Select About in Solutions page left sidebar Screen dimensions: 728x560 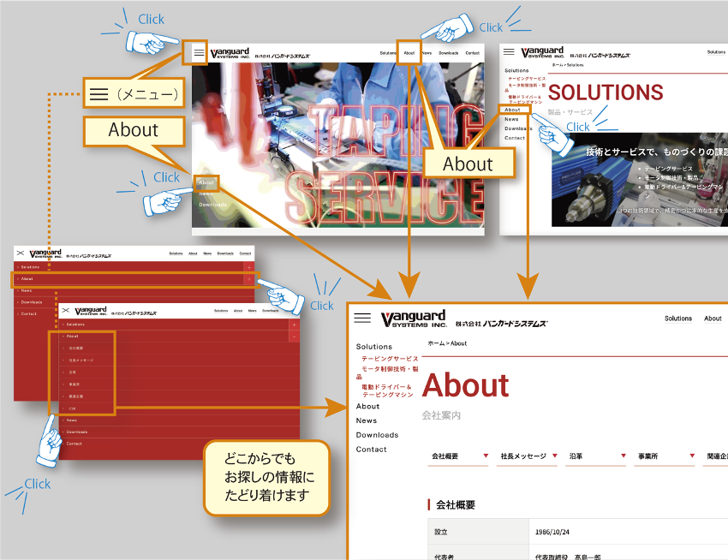click(512, 110)
